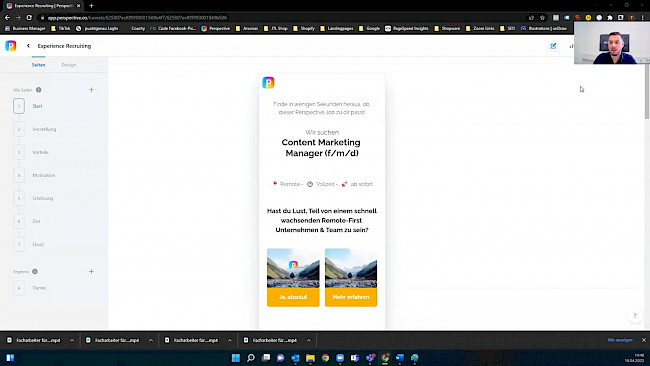Bookmark this page with the star icon

click(x=542, y=18)
